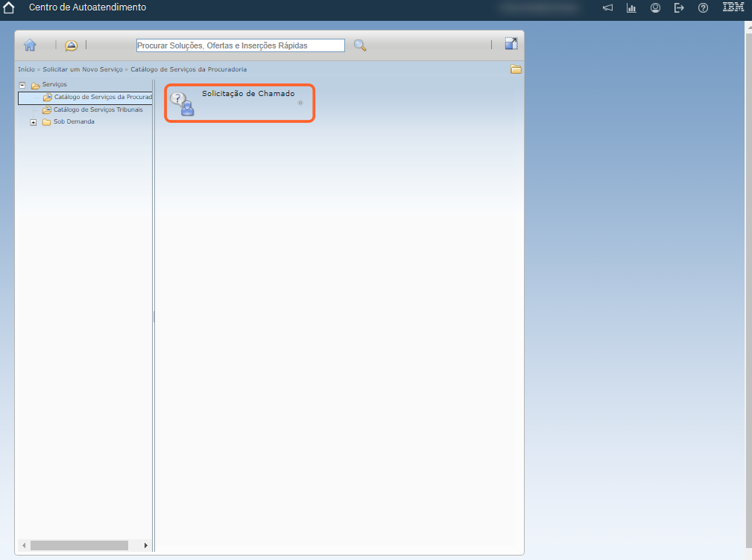The width and height of the screenshot is (752, 560).
Task: Click the home icon in the top header
Action: tap(9, 8)
